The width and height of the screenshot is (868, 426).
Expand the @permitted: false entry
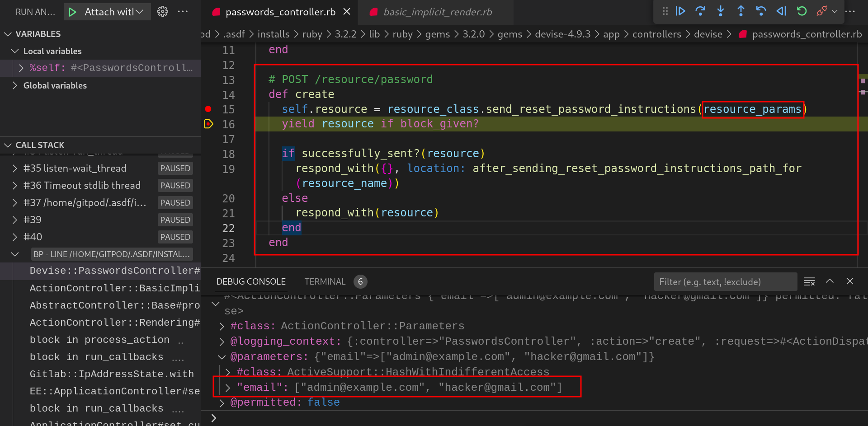[x=222, y=403]
